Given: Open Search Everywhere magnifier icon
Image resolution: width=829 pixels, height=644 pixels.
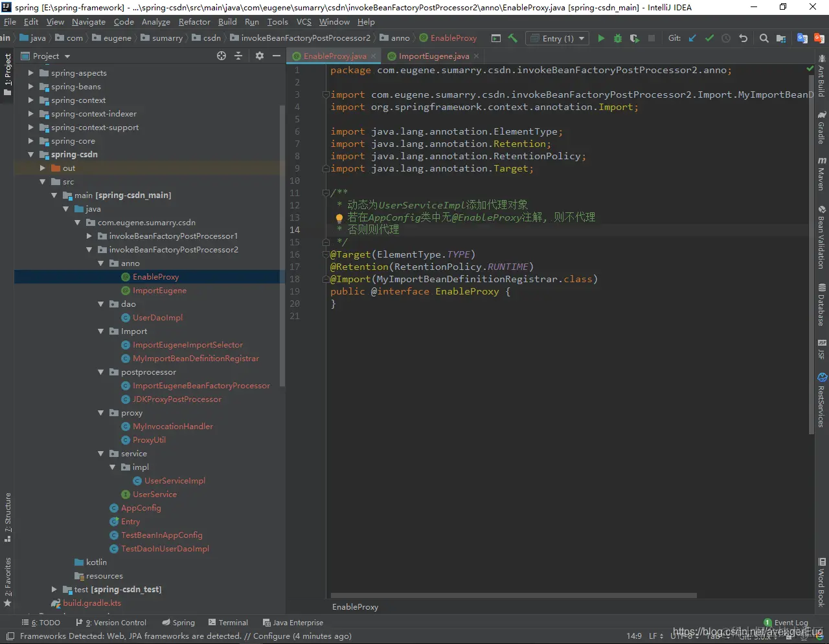Looking at the screenshot, I should (x=764, y=38).
